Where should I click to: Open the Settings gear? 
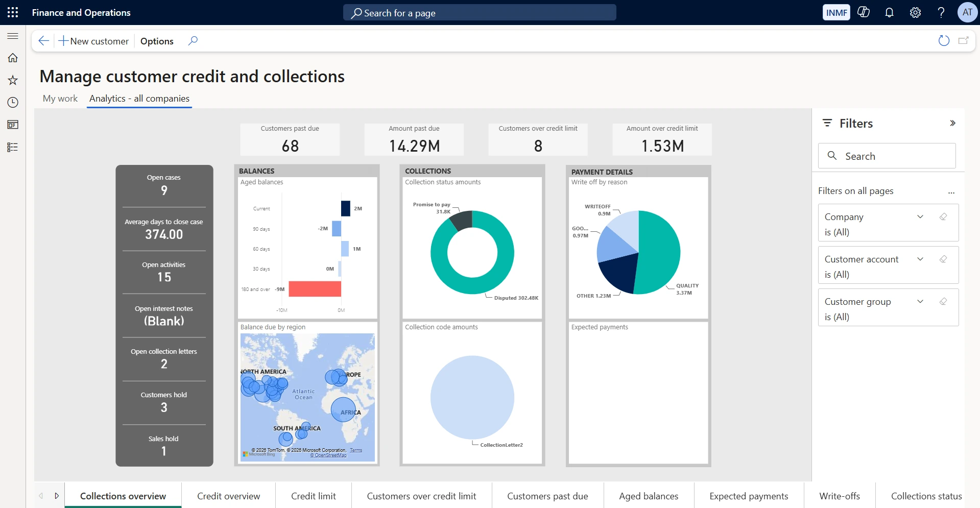915,13
